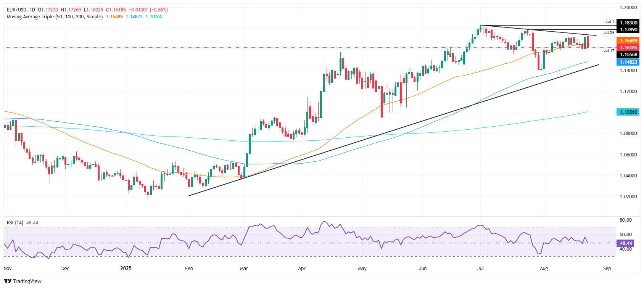
Task: Click the EUR/USD 1D symbol title
Action: [21, 10]
